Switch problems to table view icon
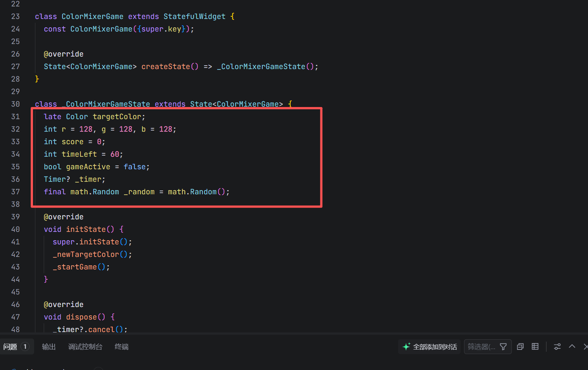The width and height of the screenshot is (588, 370). (x=535, y=347)
